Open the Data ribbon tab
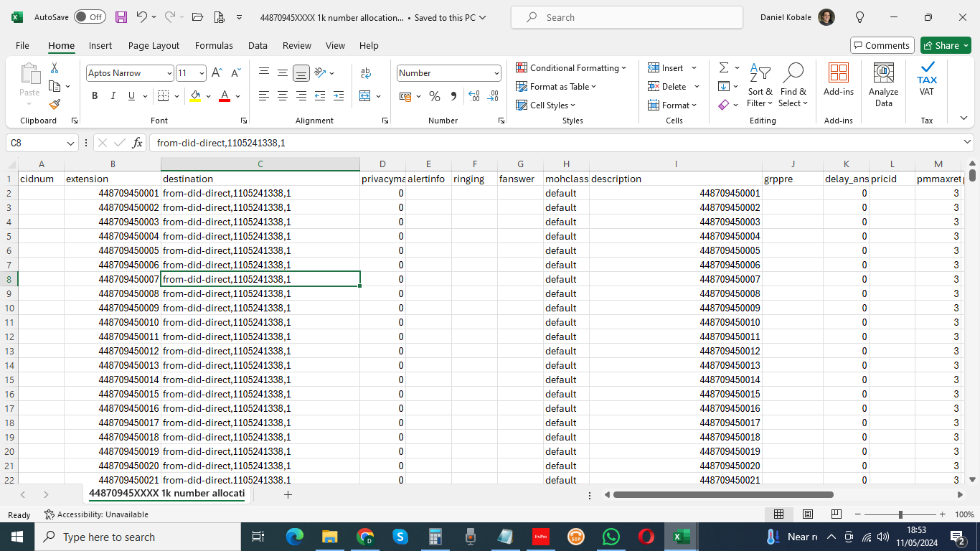Viewport: 980px width, 551px height. click(x=258, y=45)
